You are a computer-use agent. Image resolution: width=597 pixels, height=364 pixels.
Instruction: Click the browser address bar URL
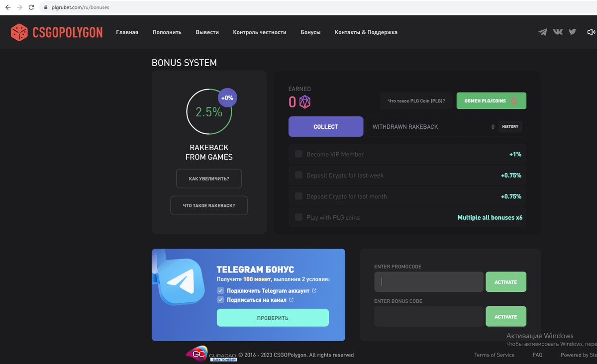pyautogui.click(x=81, y=7)
